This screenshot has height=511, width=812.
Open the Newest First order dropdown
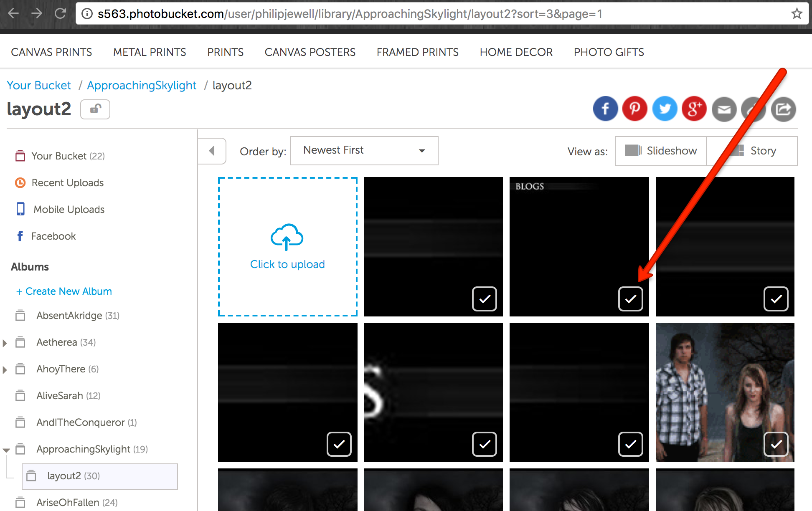[364, 150]
